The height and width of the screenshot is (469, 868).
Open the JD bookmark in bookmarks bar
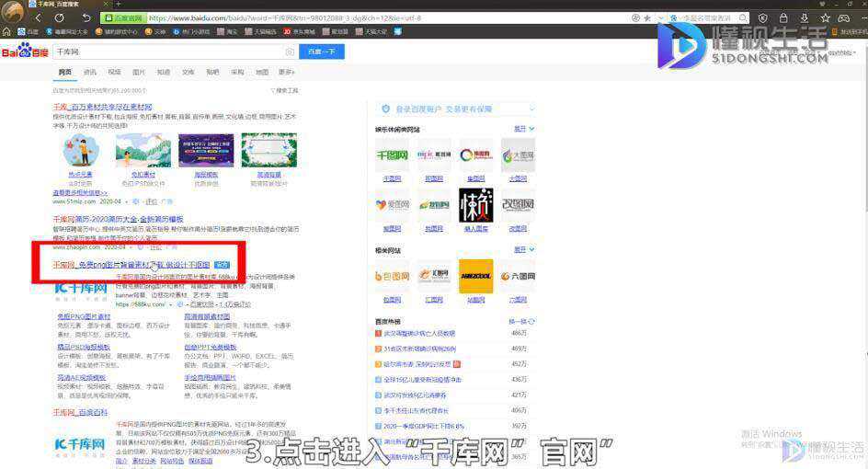(299, 31)
